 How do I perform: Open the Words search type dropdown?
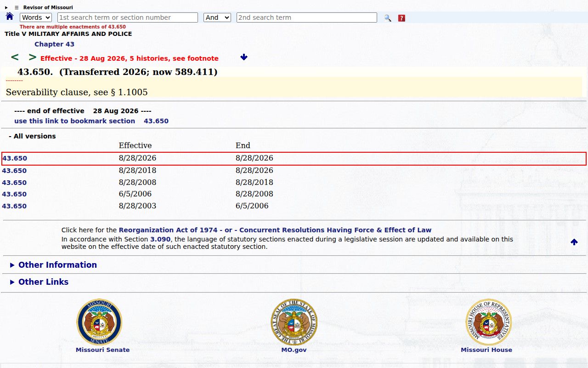(x=36, y=17)
